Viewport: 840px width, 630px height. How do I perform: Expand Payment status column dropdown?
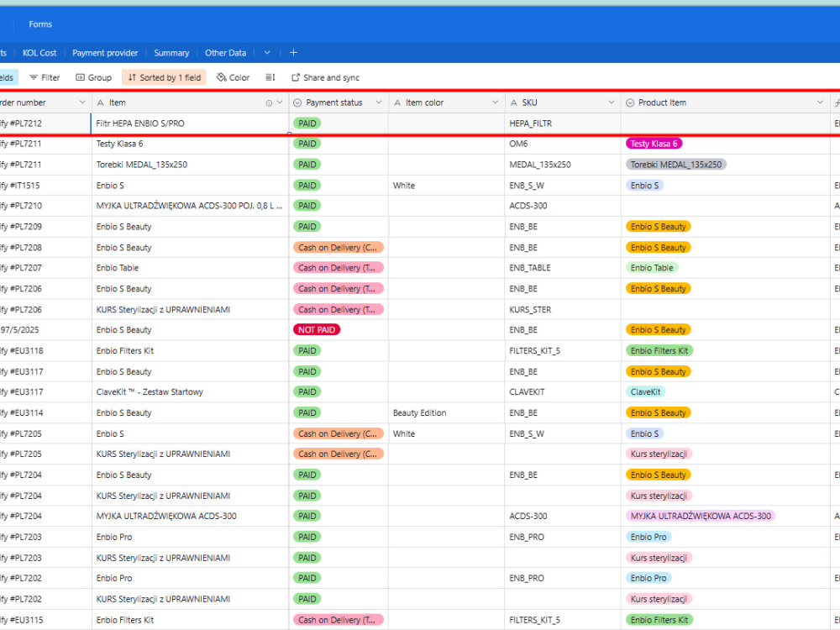point(379,102)
